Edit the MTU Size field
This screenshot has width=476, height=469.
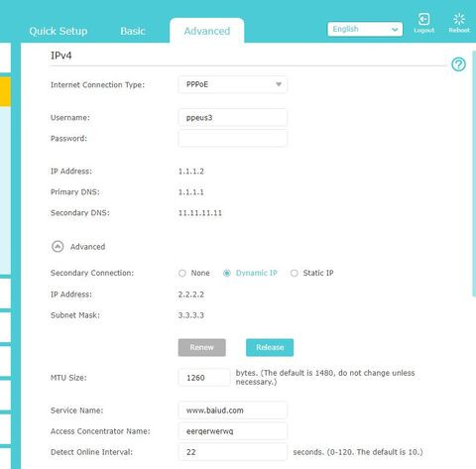(x=204, y=378)
